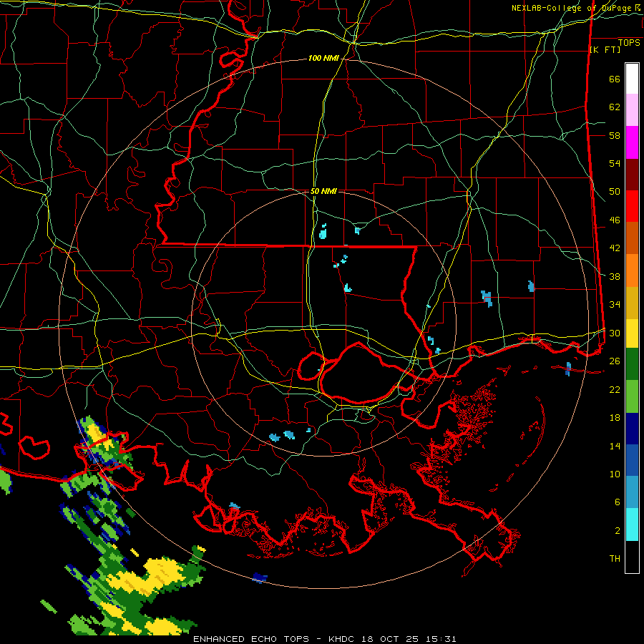Click the "50" legend value
The width and height of the screenshot is (644, 644).
point(615,192)
